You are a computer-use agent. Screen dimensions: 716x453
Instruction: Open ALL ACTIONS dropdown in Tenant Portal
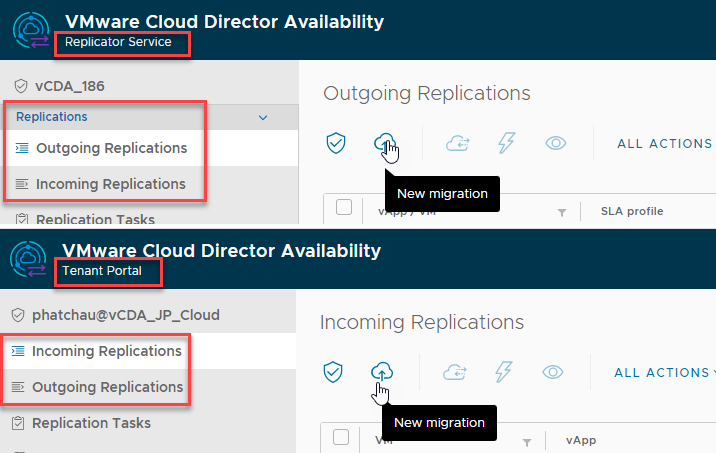[x=663, y=373]
